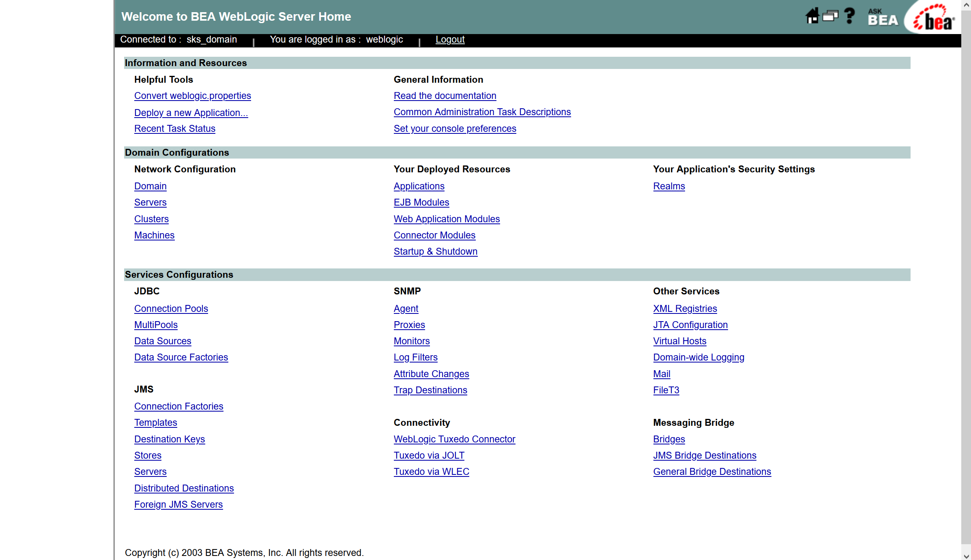This screenshot has height=560, width=971.
Task: Open the security Realms link
Action: pos(669,186)
